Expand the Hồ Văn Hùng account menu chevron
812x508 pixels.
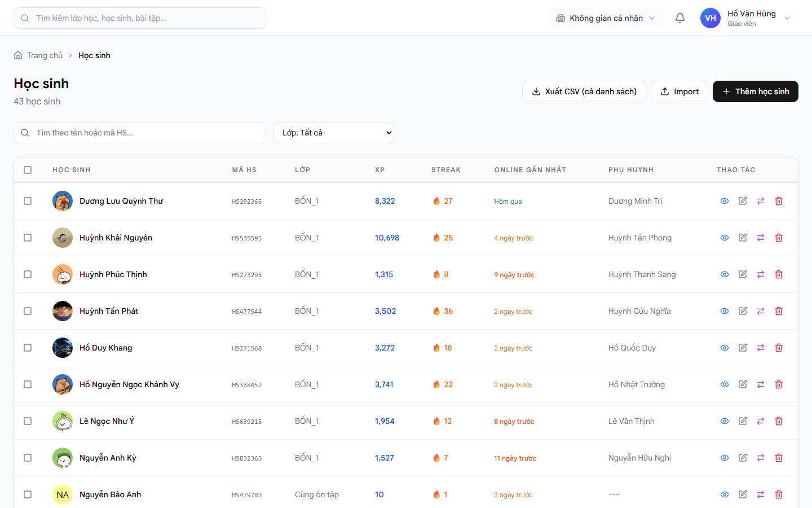coord(787,18)
